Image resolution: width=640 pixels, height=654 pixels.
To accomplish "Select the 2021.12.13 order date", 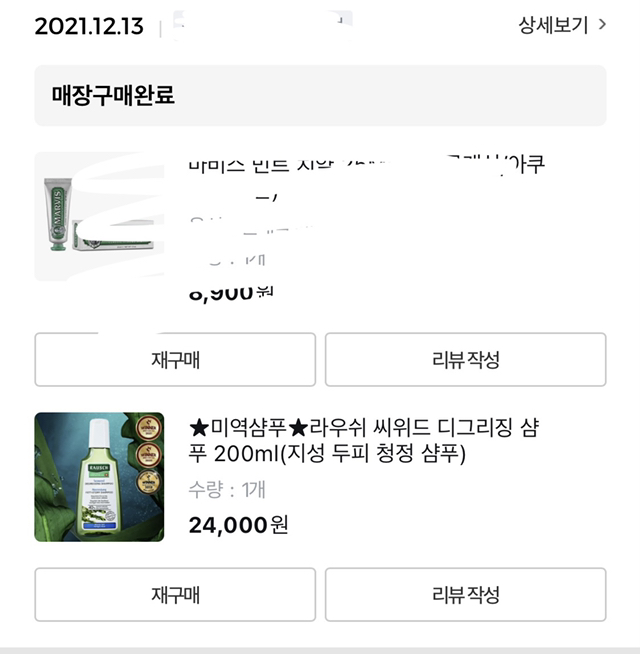I will [89, 26].
